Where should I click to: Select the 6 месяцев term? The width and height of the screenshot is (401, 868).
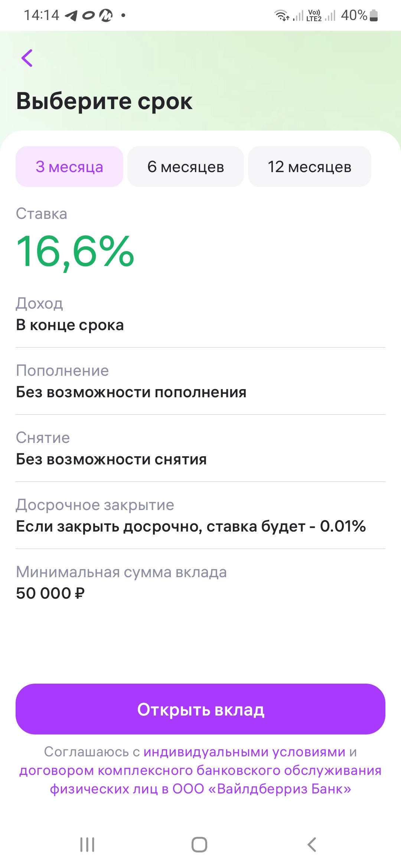point(186,167)
